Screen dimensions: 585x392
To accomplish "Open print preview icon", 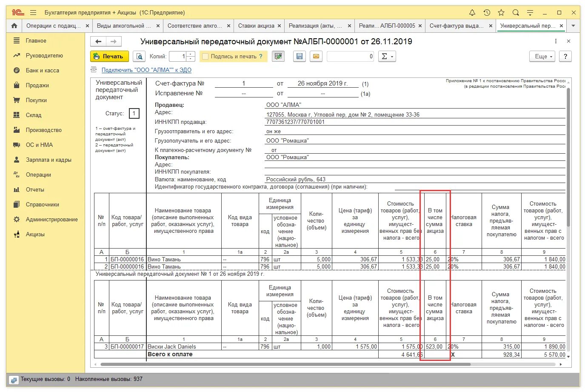I will tap(139, 56).
